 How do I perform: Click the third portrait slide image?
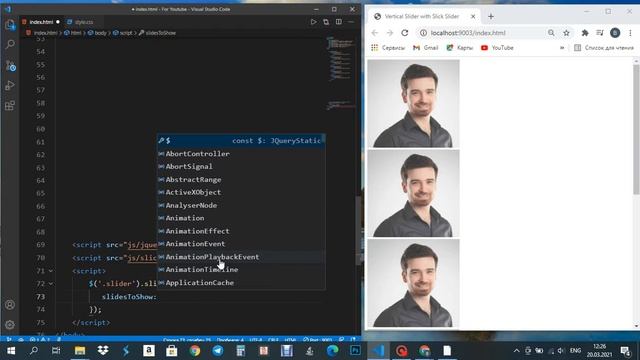coord(413,283)
